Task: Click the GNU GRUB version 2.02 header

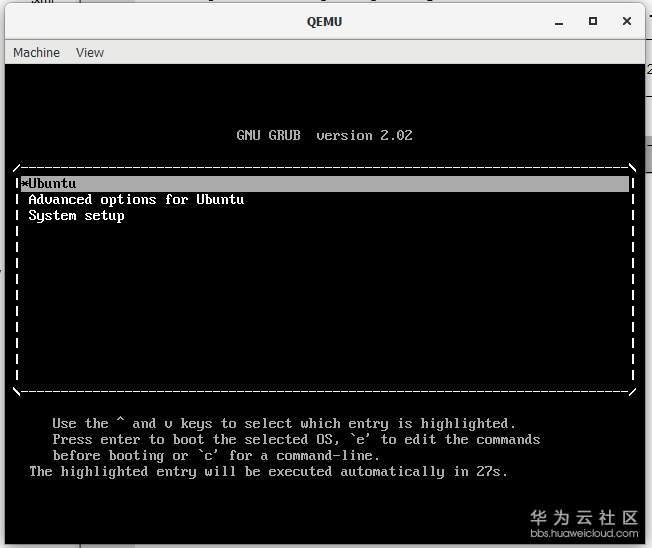Action: pyautogui.click(x=324, y=136)
